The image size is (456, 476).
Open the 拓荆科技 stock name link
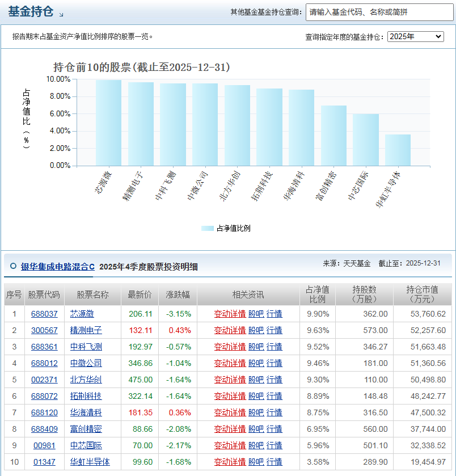[x=86, y=396]
